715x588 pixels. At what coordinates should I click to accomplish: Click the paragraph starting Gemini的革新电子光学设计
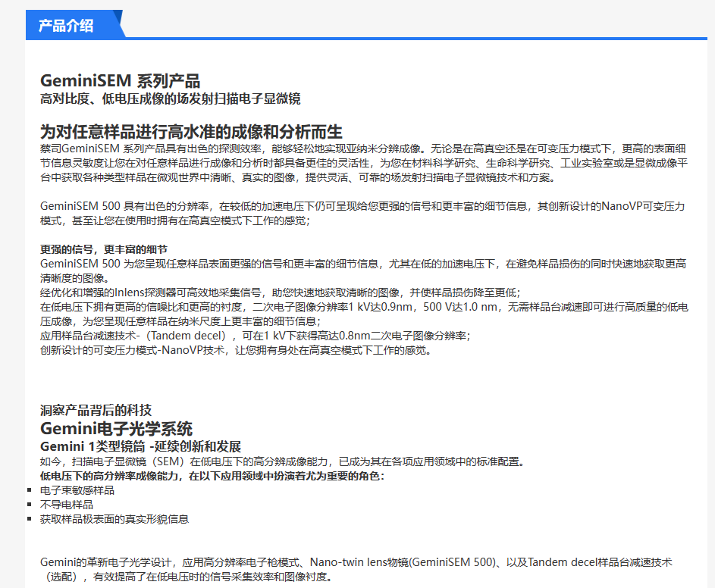tap(356, 569)
